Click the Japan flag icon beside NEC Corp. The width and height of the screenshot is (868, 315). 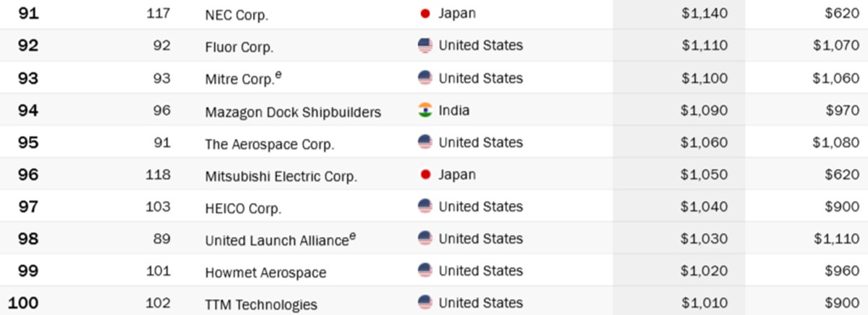pyautogui.click(x=425, y=13)
